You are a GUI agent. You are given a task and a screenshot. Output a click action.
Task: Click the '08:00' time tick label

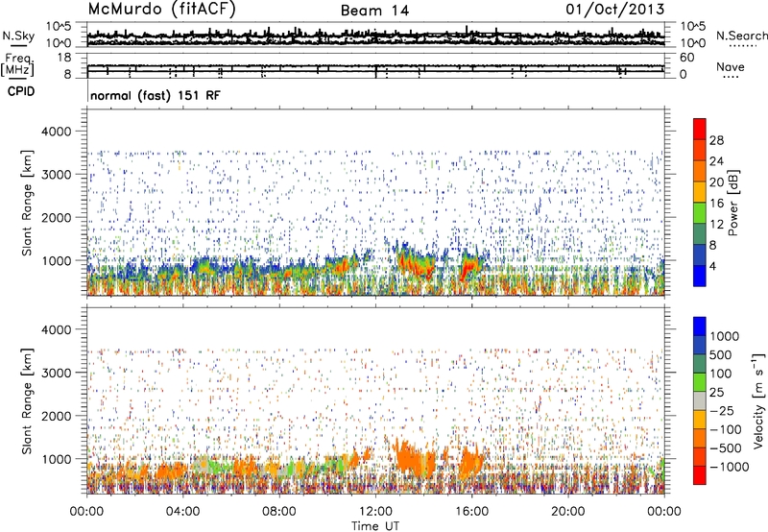click(x=279, y=512)
